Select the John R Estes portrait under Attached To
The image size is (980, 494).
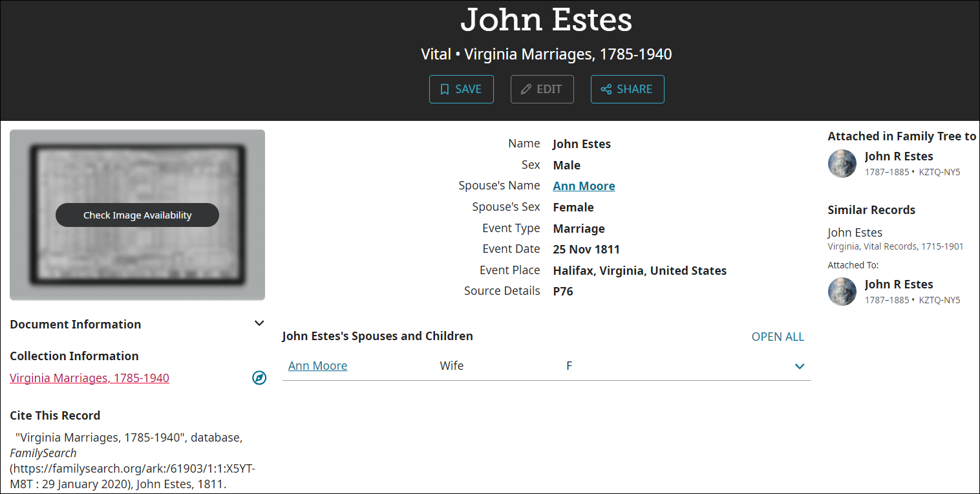[x=842, y=292]
